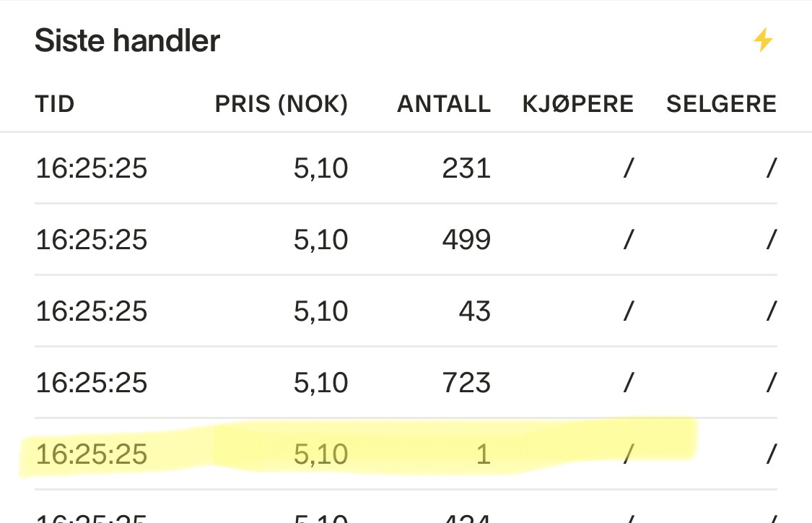Click the timestamp in the 43 trade row

coord(92,311)
